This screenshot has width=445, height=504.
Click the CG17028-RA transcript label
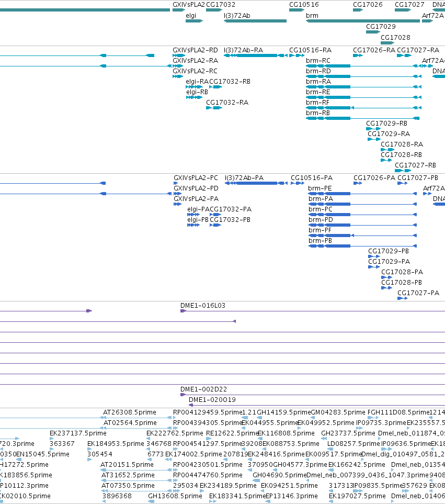point(402,144)
